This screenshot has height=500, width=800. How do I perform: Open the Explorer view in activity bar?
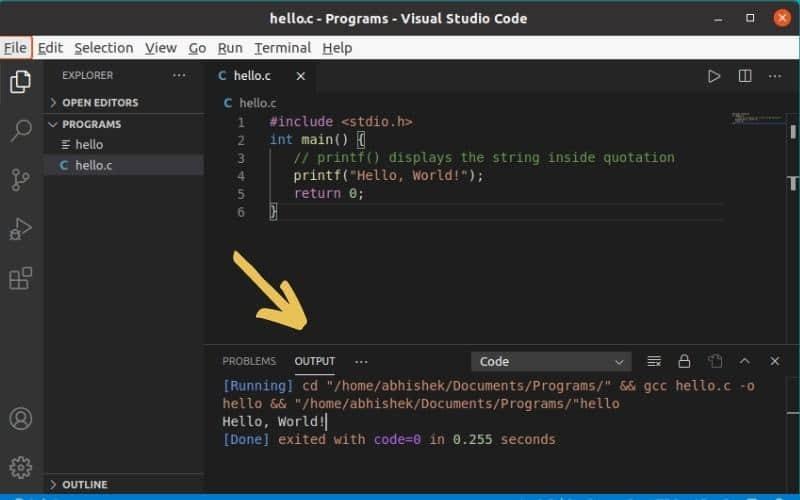(x=20, y=82)
